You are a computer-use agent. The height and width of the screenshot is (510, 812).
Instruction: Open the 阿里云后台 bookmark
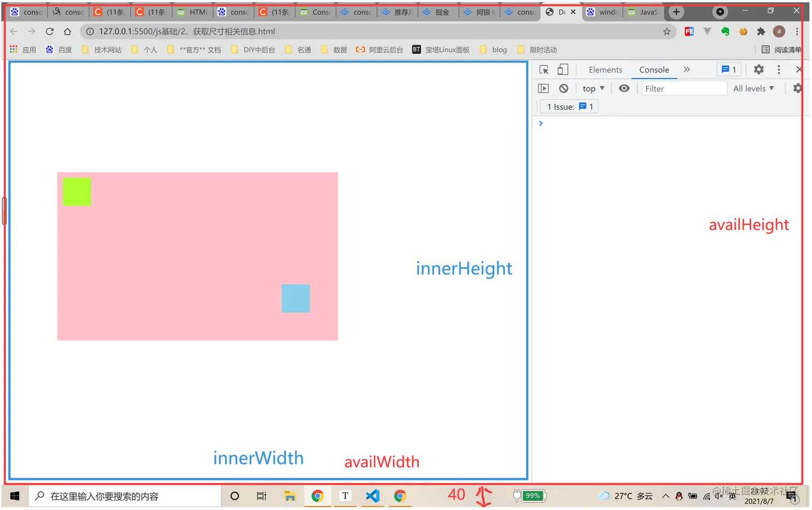(380, 50)
